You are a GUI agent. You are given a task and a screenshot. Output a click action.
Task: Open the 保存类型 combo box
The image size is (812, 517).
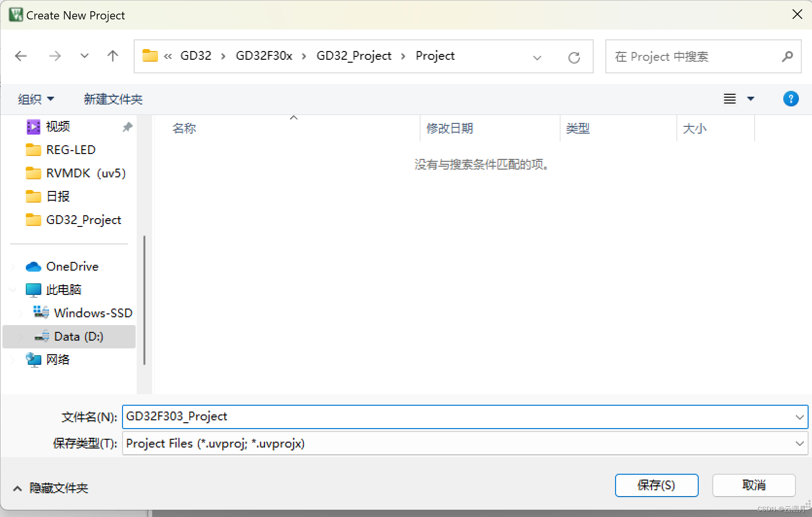click(x=465, y=444)
